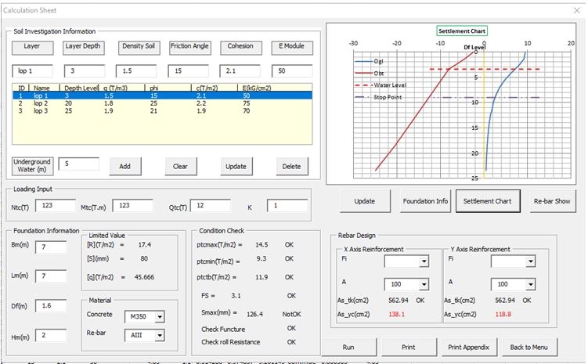The height and width of the screenshot is (364, 588).
Task: Add a new soil layer
Action: click(x=125, y=167)
